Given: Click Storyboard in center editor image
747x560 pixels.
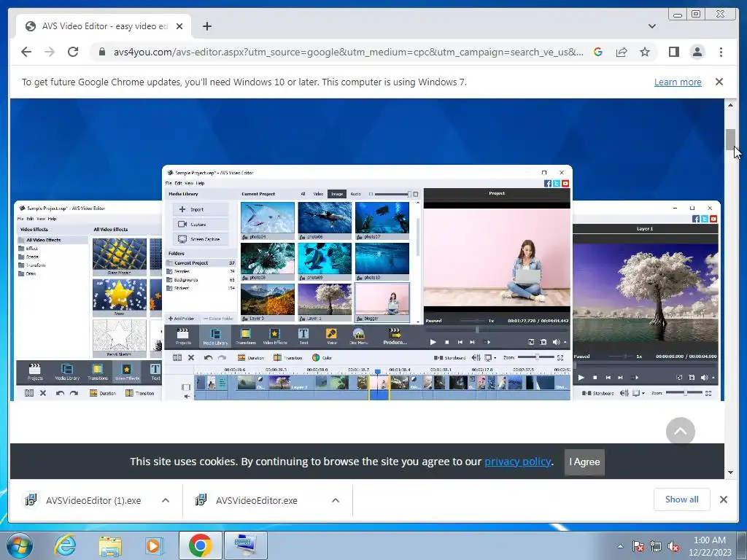Looking at the screenshot, I should 449,357.
